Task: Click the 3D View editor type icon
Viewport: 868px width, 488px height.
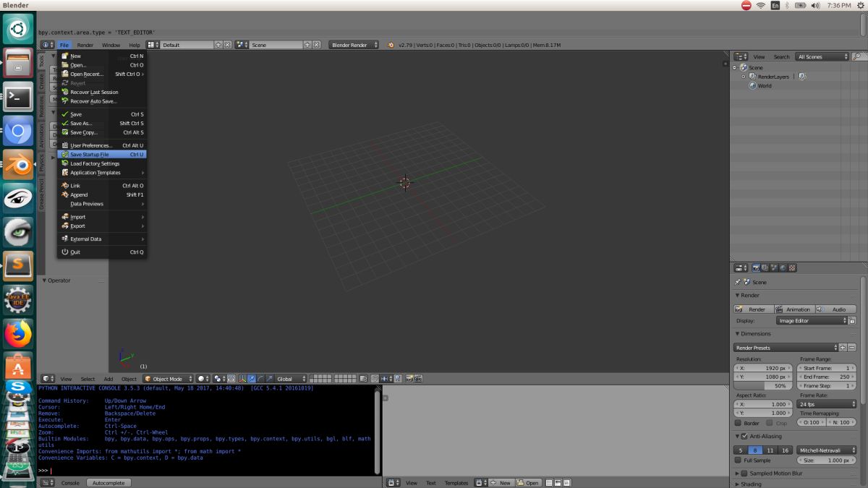Action: pos(48,379)
